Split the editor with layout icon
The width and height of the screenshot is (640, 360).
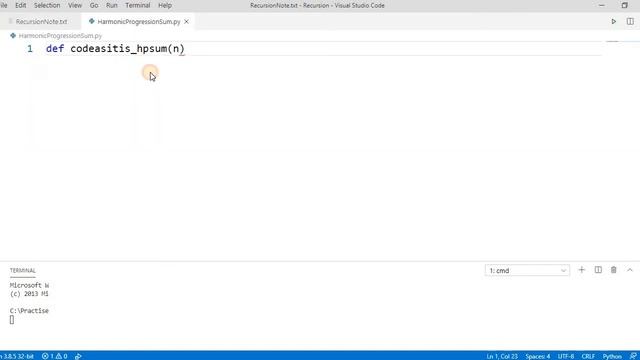(x=630, y=22)
